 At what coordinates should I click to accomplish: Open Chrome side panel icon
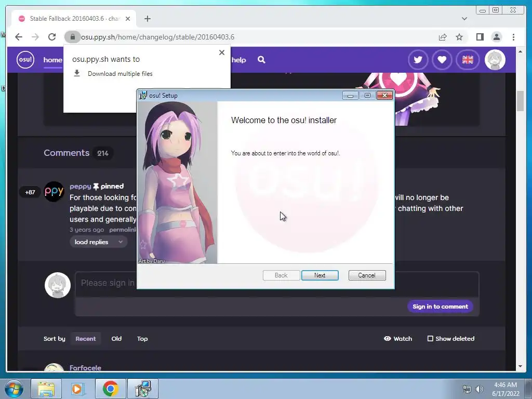point(480,37)
